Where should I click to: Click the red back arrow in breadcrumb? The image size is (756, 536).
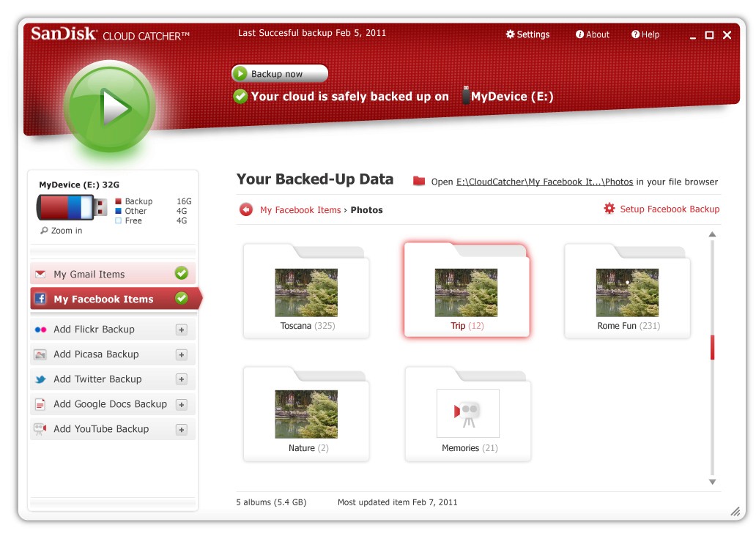[x=246, y=209]
